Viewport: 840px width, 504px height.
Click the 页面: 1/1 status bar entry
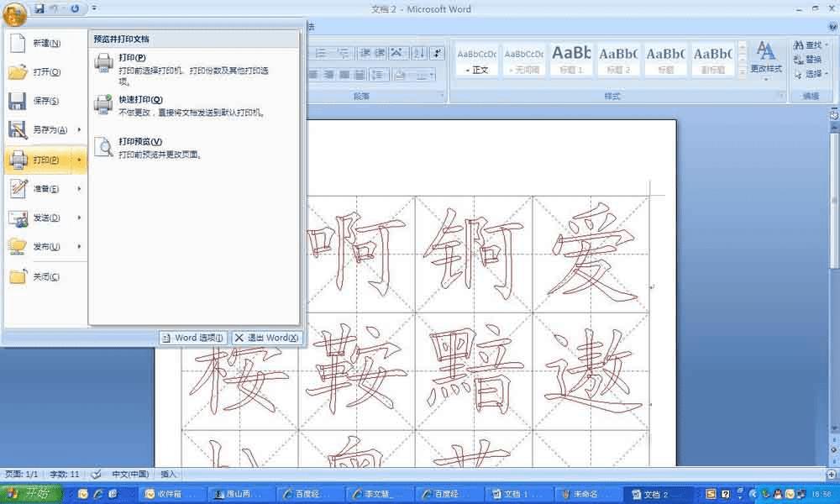point(22,474)
